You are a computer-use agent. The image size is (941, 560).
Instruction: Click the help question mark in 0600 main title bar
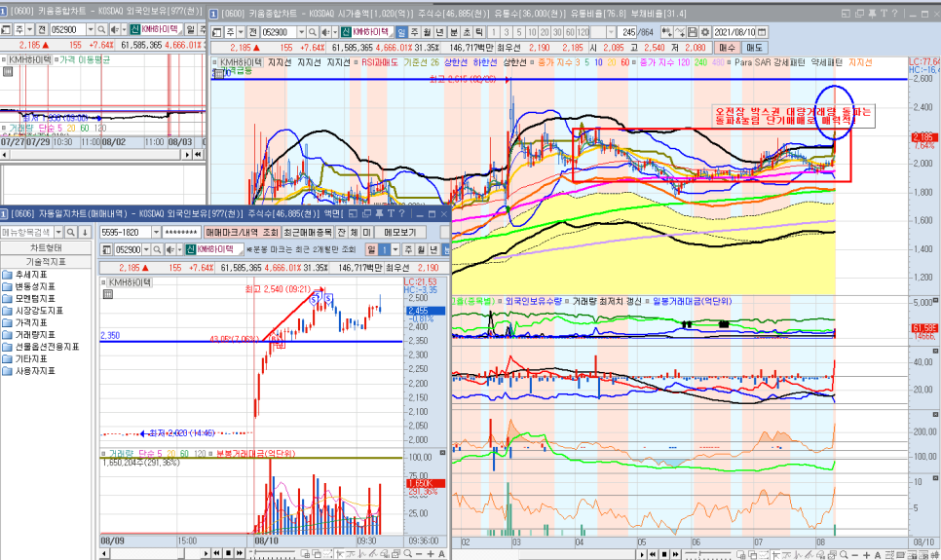click(894, 14)
